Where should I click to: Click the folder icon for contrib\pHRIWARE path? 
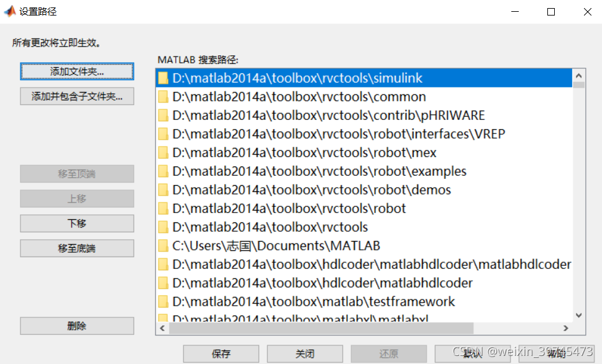[x=163, y=116]
